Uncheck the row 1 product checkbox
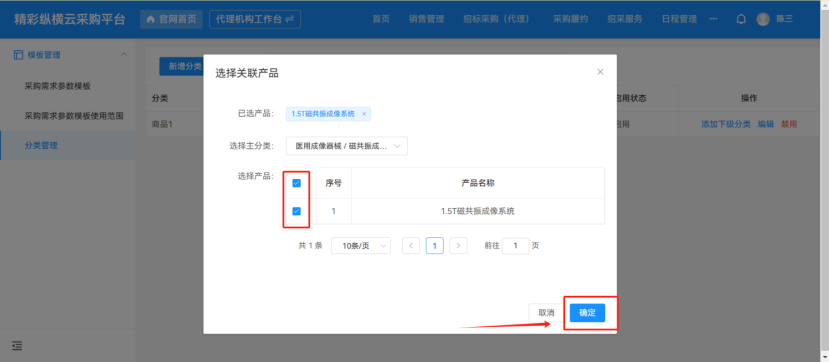 click(x=297, y=211)
